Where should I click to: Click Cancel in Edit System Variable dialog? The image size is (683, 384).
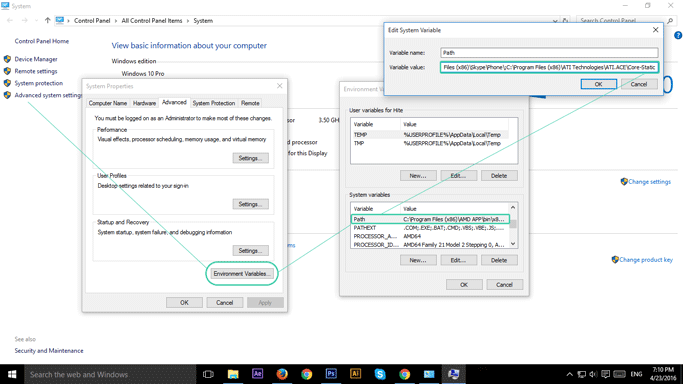click(x=639, y=84)
